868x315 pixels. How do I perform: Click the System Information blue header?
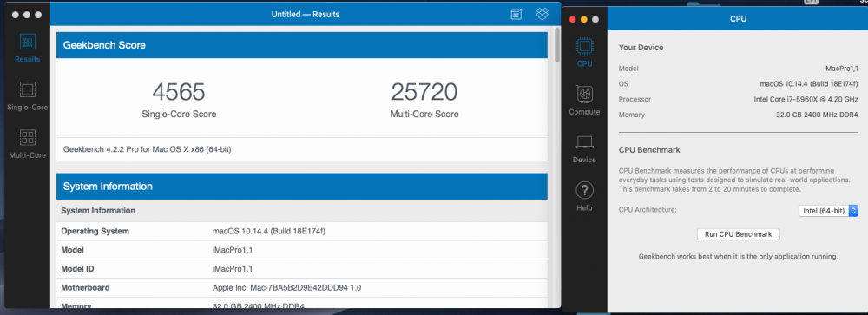click(x=302, y=187)
